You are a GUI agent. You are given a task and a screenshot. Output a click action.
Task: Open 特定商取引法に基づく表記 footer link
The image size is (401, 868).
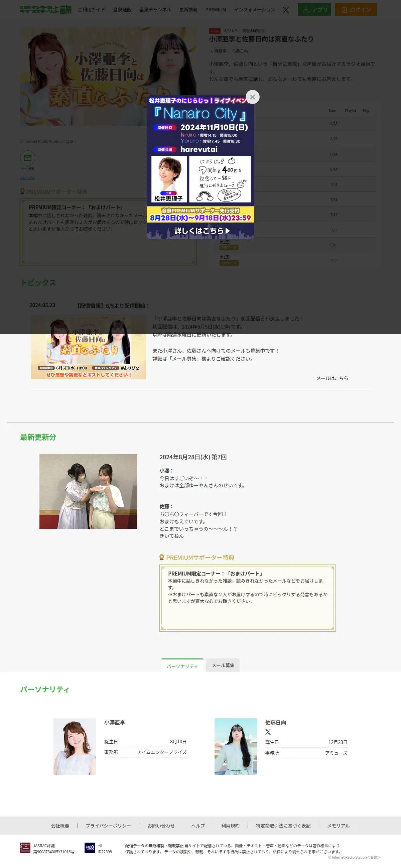[x=283, y=826]
